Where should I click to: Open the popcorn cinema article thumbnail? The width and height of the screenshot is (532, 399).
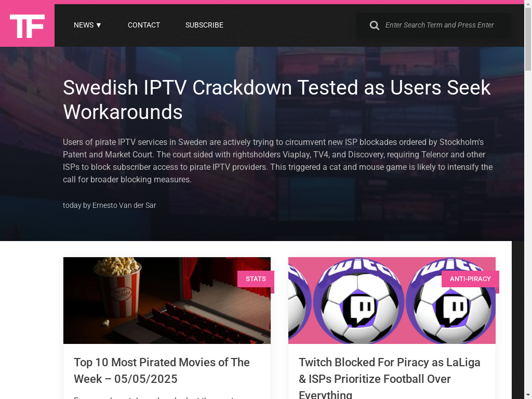(167, 300)
